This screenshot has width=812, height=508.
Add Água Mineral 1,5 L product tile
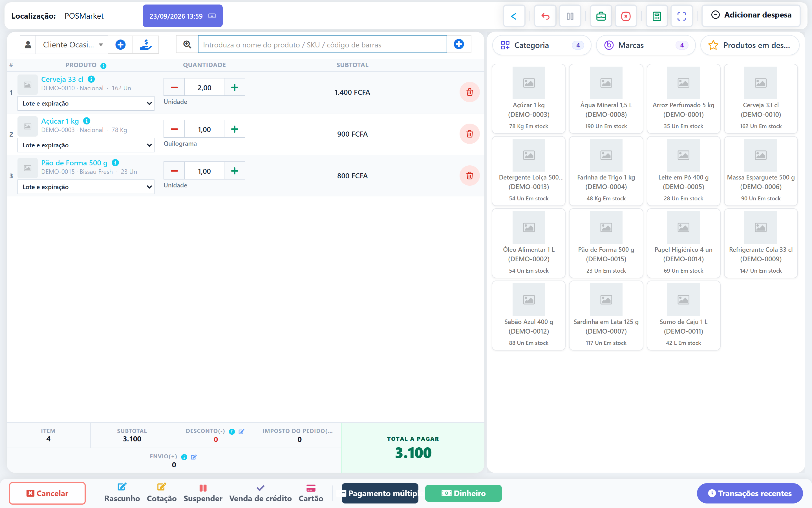[x=606, y=99]
